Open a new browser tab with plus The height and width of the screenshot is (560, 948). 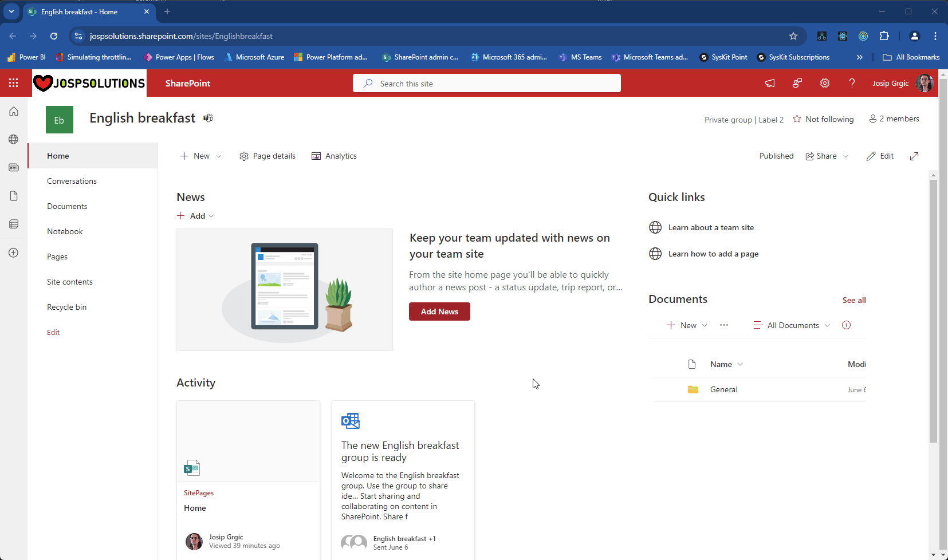[167, 11]
